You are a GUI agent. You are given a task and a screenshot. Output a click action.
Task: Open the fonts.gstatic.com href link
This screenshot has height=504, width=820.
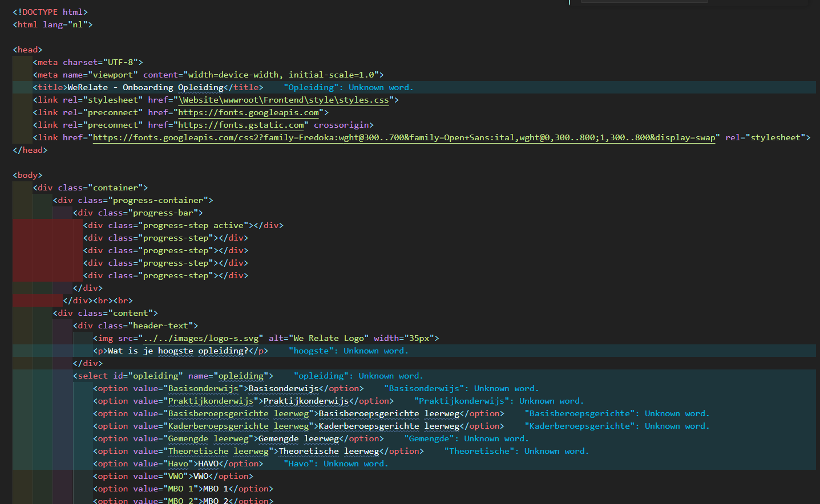(x=241, y=125)
